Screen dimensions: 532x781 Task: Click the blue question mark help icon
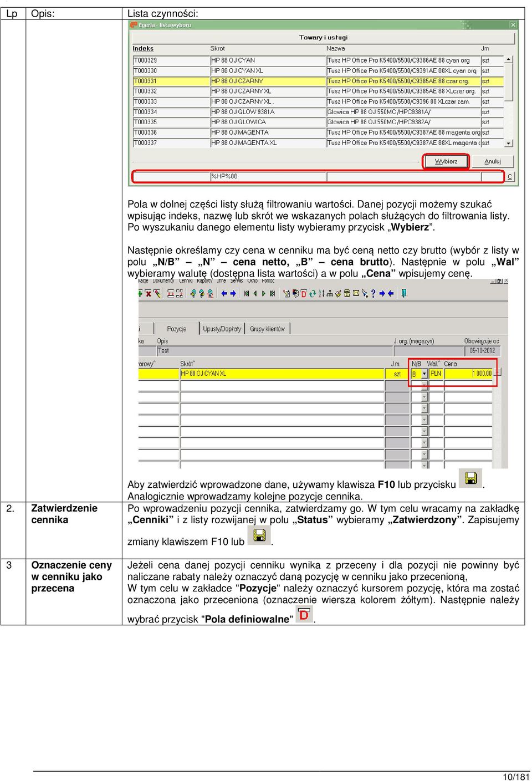[373, 294]
